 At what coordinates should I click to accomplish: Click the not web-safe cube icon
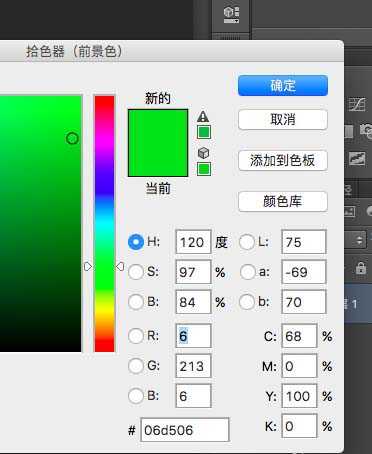tap(203, 153)
